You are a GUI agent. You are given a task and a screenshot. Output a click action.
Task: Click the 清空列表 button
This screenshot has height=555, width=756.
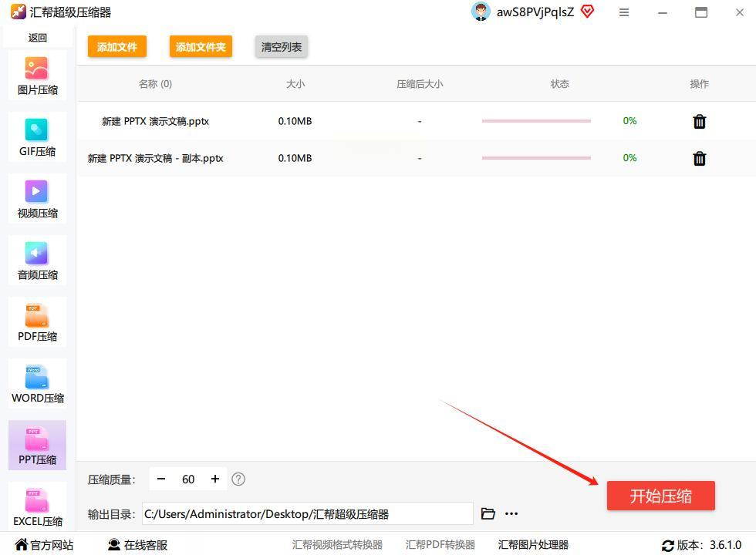281,47
